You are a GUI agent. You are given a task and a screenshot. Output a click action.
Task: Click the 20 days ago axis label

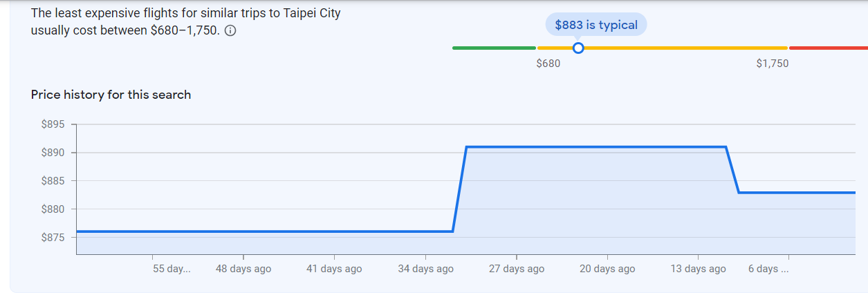click(x=607, y=269)
